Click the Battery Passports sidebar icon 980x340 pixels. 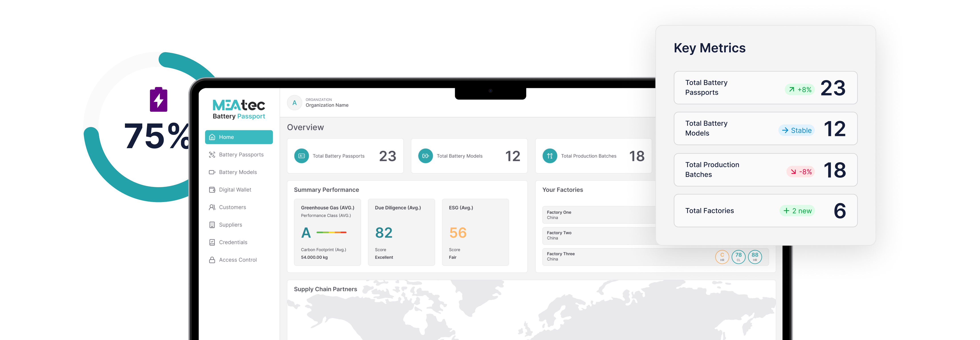[212, 155]
